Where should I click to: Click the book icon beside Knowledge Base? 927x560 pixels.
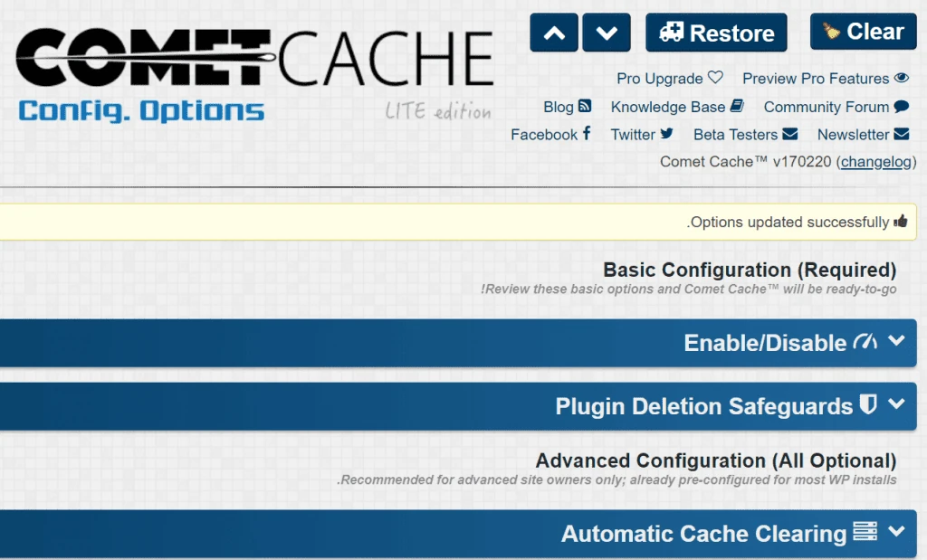[737, 106]
